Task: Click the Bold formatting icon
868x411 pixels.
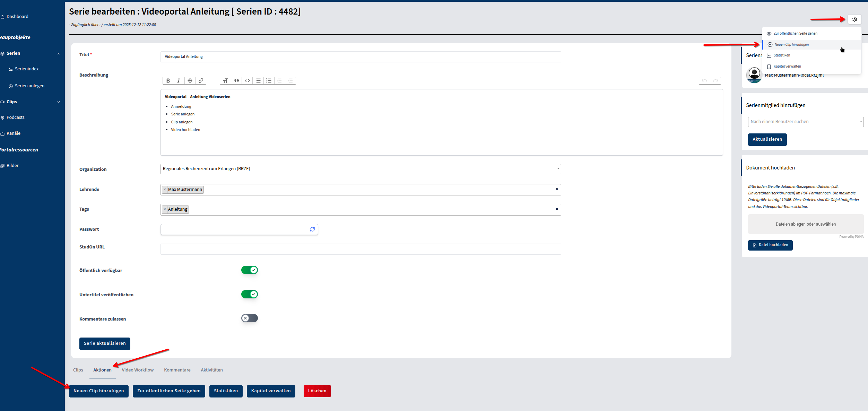Action: click(168, 81)
